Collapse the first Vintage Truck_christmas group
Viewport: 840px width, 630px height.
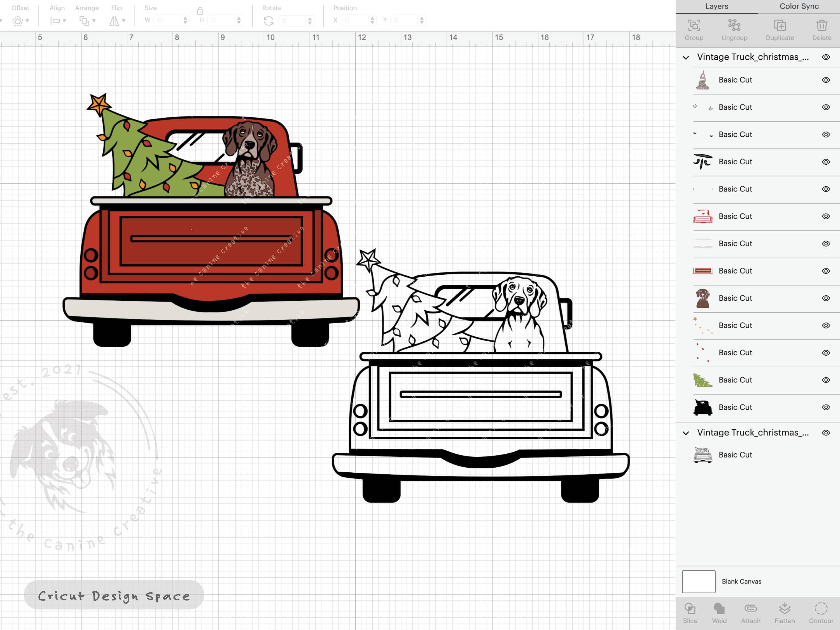[x=686, y=57]
